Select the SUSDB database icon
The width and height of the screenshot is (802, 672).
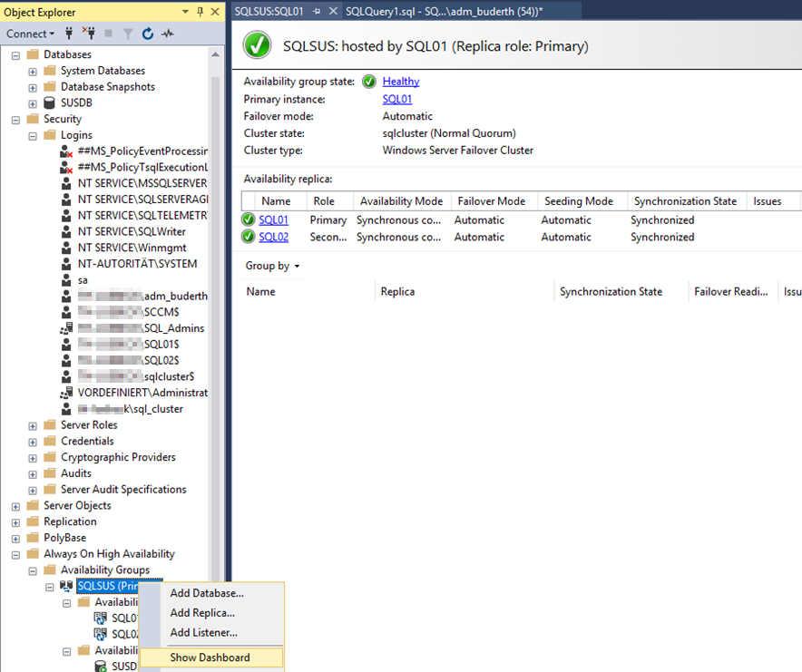(49, 102)
